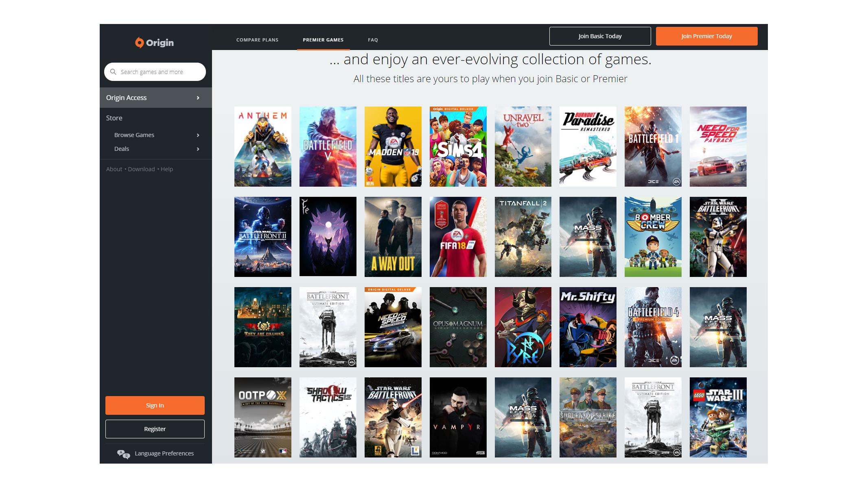868x488 pixels.
Task: Click the Anthem game icon
Action: tap(263, 146)
